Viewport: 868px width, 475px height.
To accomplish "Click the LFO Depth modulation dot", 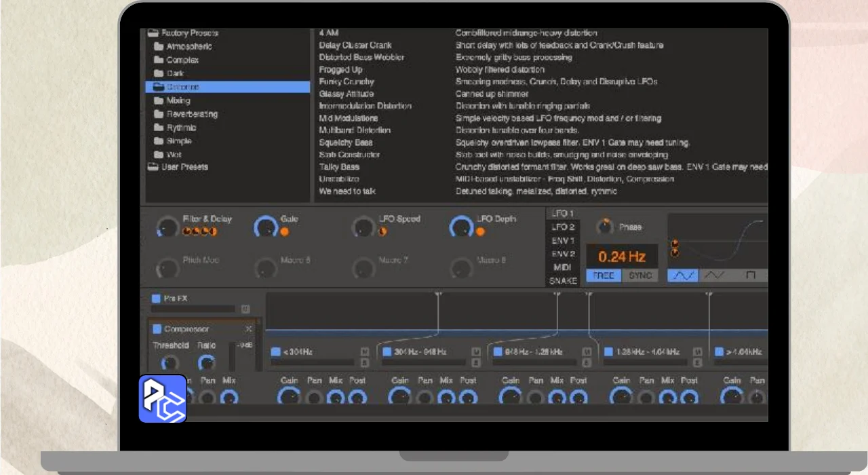I will 480,231.
